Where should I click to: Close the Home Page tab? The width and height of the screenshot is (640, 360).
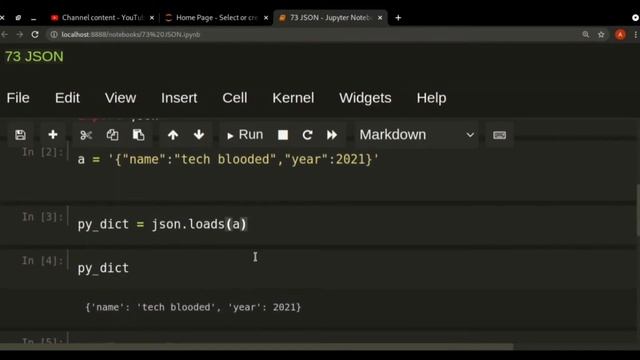pos(266,18)
